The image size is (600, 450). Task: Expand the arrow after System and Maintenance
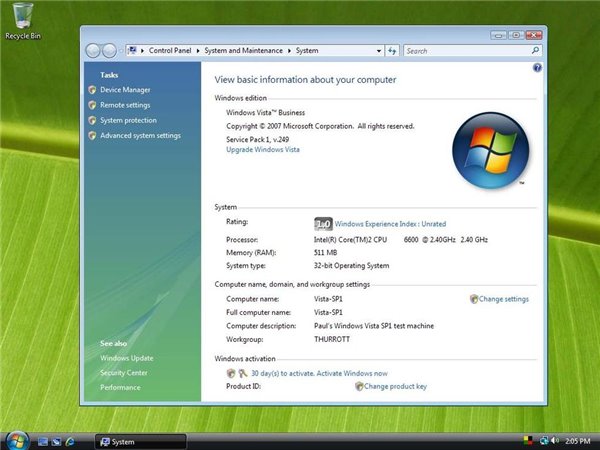coord(289,51)
